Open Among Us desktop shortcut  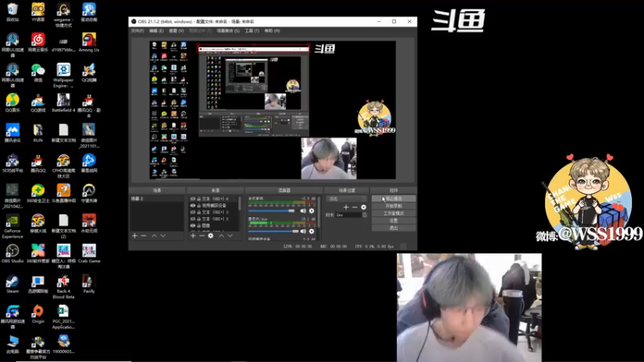(x=89, y=43)
